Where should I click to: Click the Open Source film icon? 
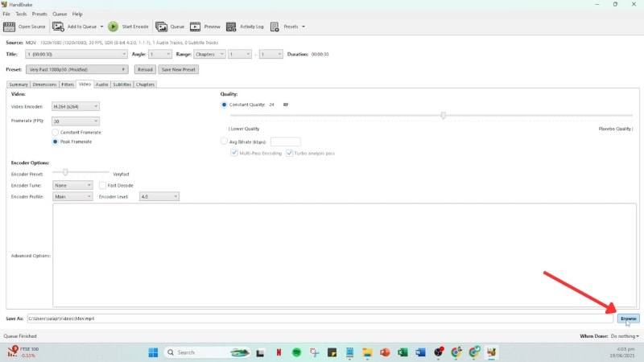point(9,27)
